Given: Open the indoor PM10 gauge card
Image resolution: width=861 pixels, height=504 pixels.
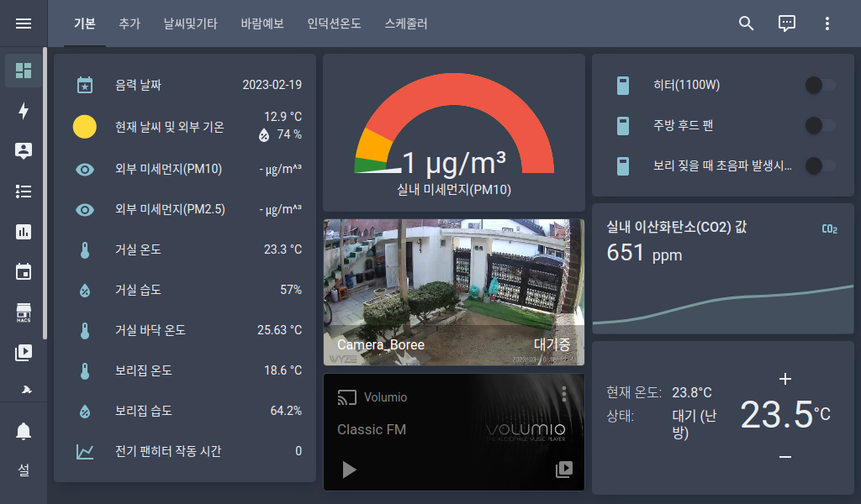Looking at the screenshot, I should pos(454,133).
